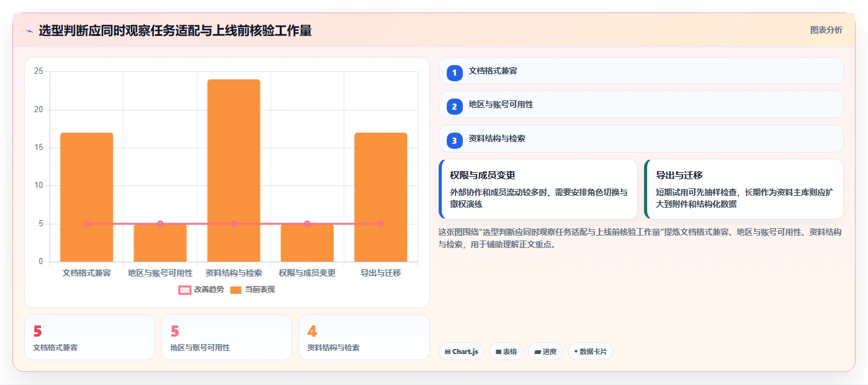
Task: Click trend line point above 文档格式兼容
Action: pos(86,224)
